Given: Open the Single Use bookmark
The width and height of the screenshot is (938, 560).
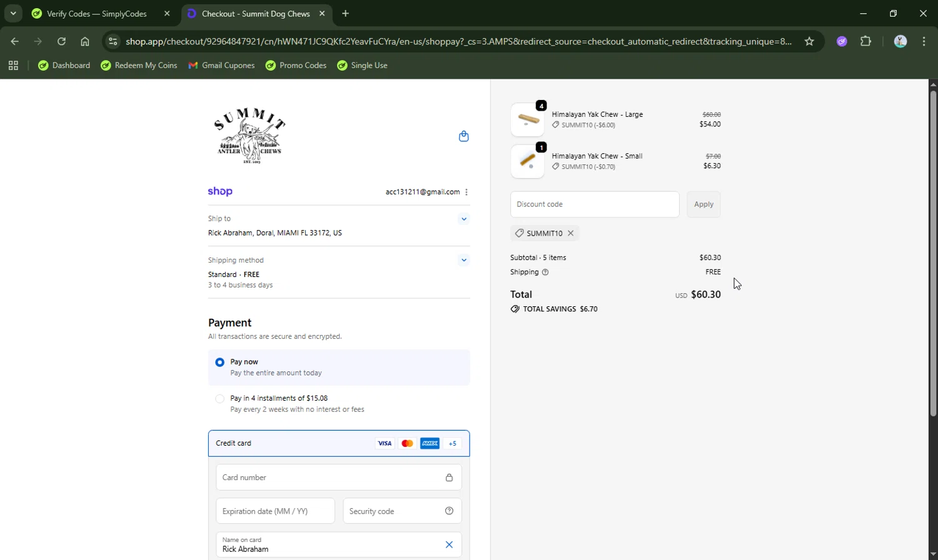Looking at the screenshot, I should pos(362,65).
